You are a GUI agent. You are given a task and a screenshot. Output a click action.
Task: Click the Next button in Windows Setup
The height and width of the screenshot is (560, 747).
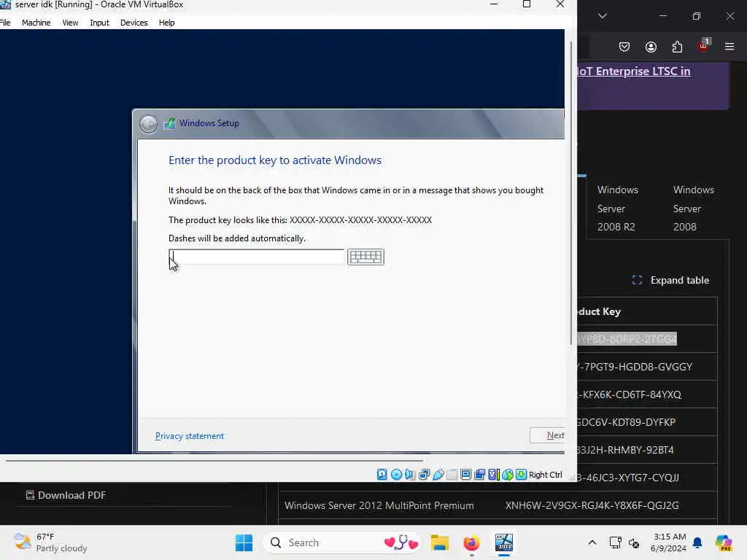point(548,435)
